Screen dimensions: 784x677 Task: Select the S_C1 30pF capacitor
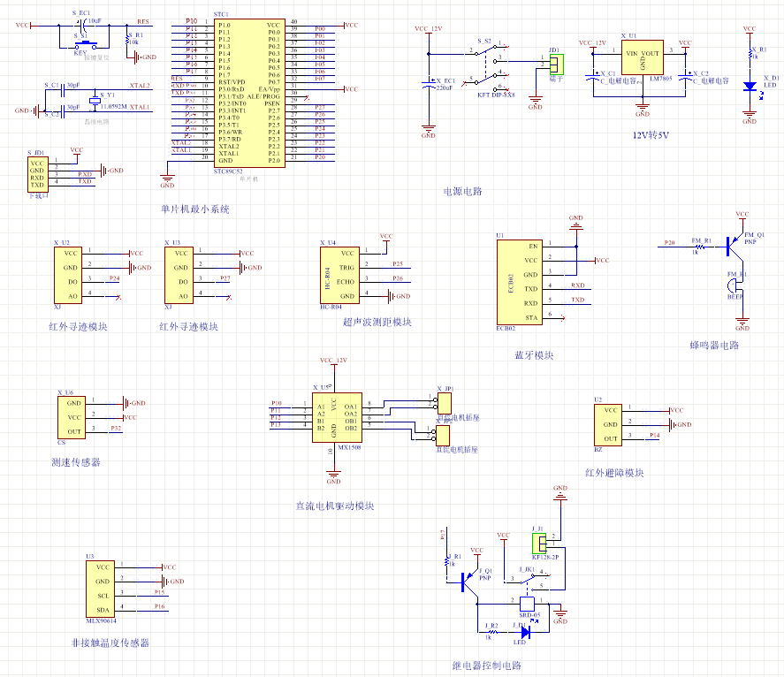click(x=63, y=90)
